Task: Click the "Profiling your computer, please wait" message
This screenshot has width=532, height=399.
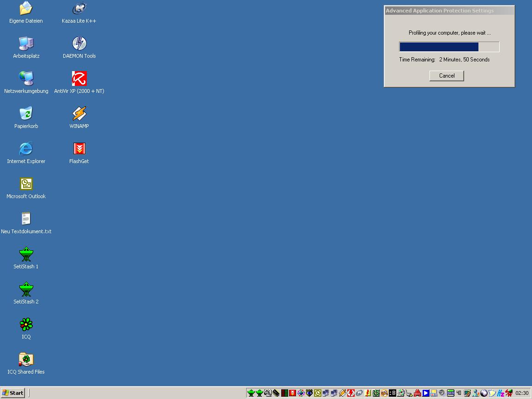Action: (449, 33)
